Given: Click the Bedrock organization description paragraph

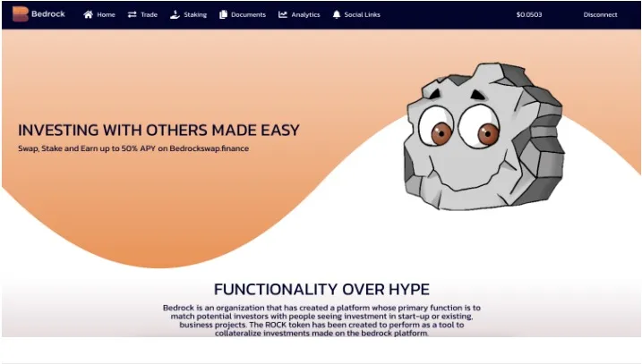Looking at the screenshot, I should [x=321, y=320].
